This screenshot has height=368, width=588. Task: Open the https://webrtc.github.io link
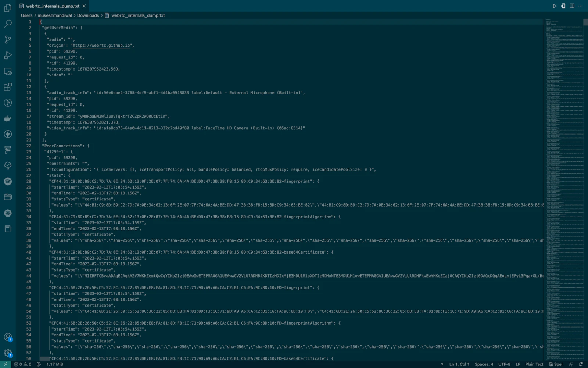pyautogui.click(x=101, y=46)
